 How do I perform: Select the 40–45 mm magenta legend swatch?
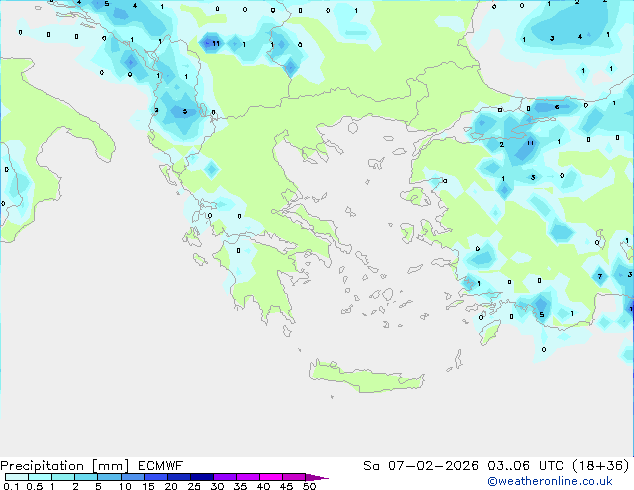(x=271, y=477)
